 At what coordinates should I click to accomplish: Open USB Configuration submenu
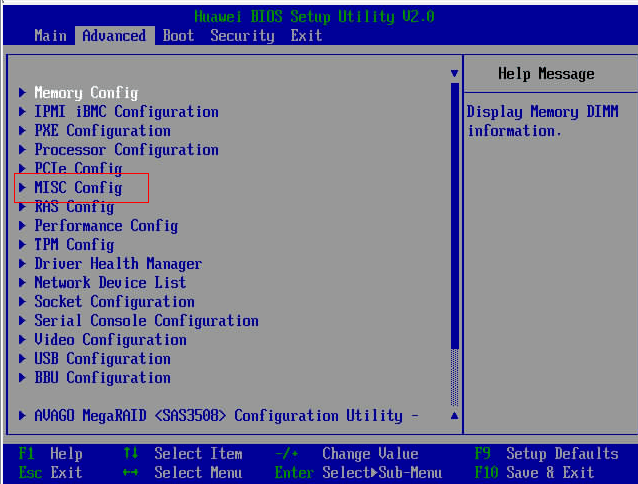click(x=102, y=359)
